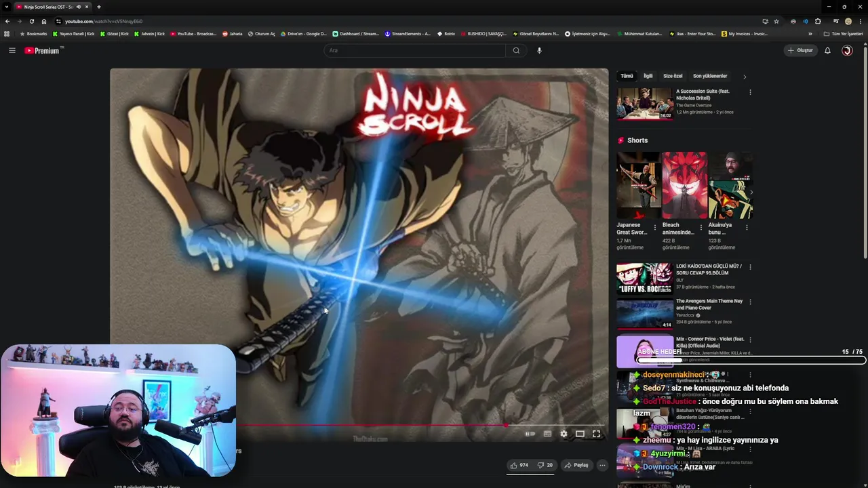Click the search magnifier button
This screenshot has width=868, height=488.
(516, 50)
